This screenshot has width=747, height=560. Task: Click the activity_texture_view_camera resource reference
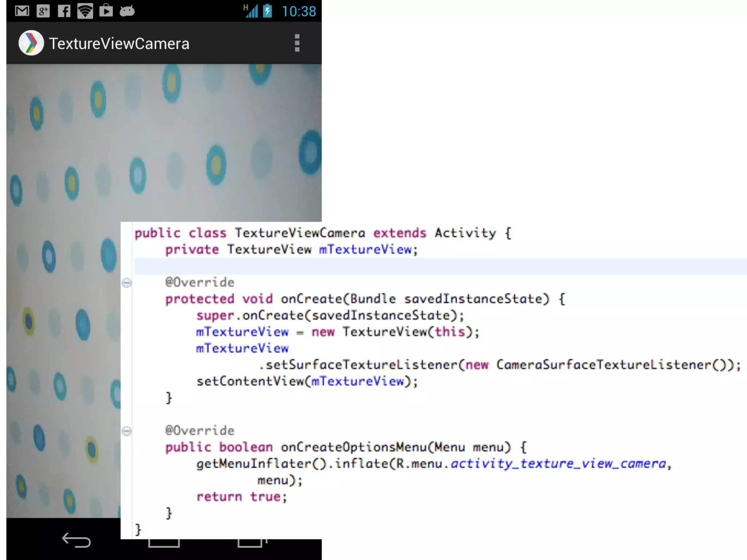pos(558,464)
